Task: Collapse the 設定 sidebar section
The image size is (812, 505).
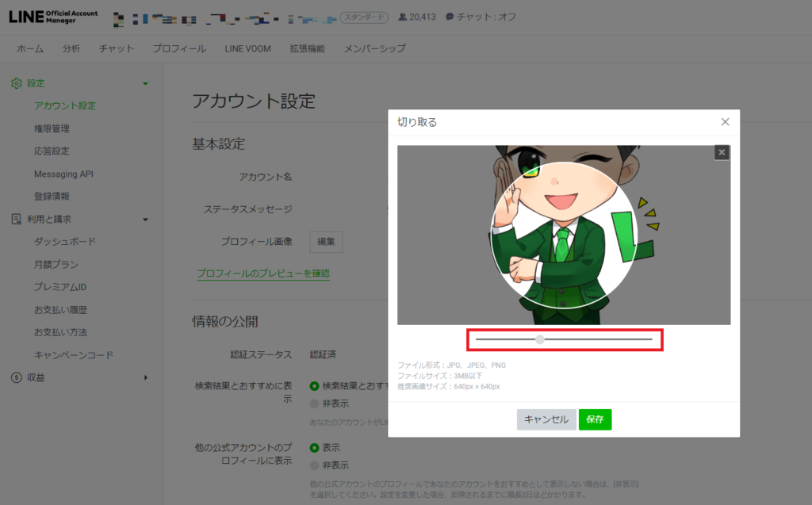Action: coord(145,82)
